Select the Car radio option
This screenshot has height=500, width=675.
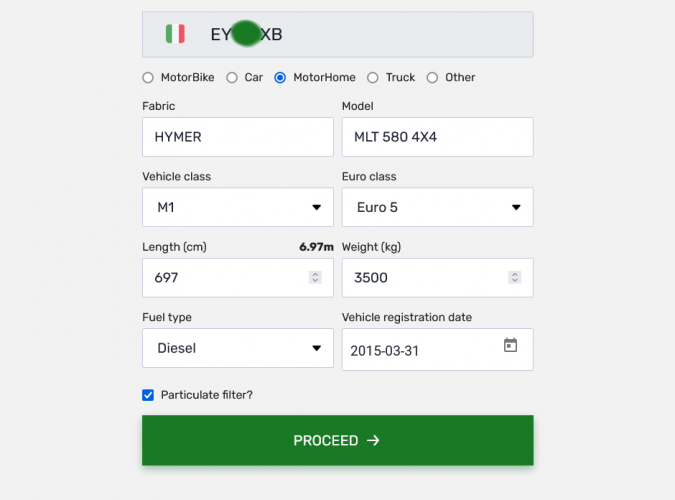[232, 77]
